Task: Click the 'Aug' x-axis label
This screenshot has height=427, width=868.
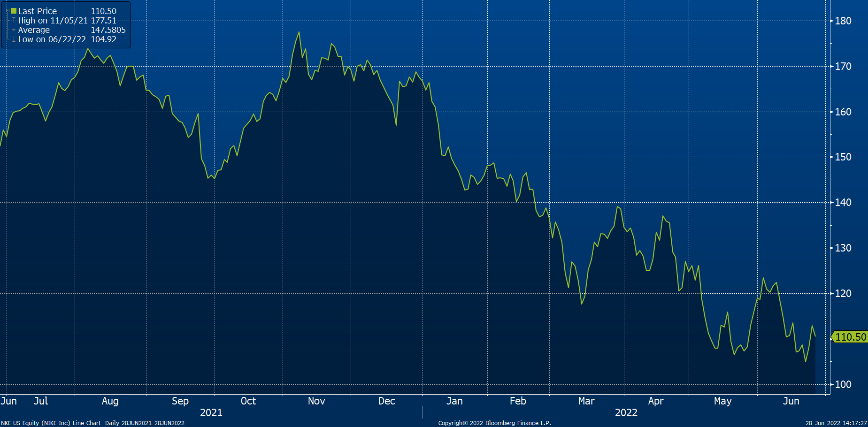Action: [110, 401]
